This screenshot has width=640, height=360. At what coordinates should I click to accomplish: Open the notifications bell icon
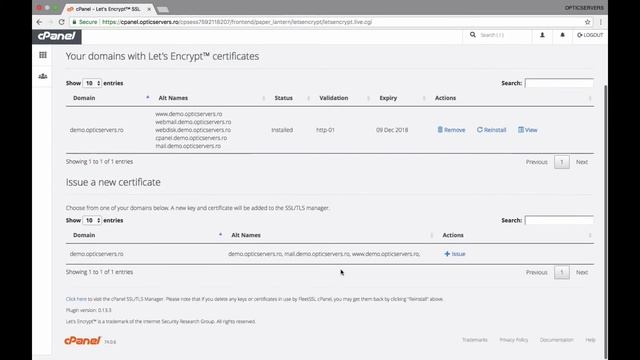562,35
